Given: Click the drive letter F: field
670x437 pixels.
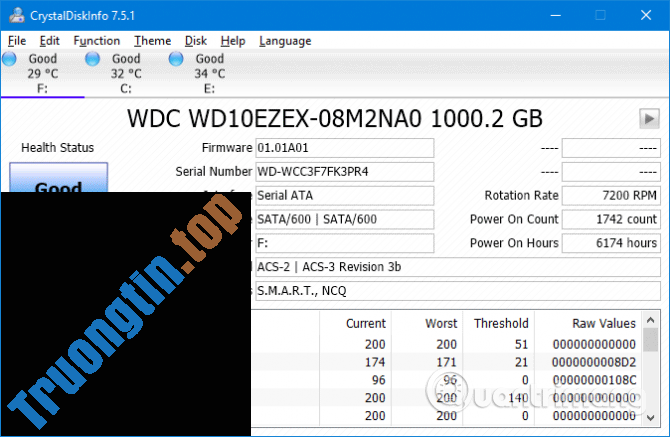Looking at the screenshot, I should (x=344, y=243).
